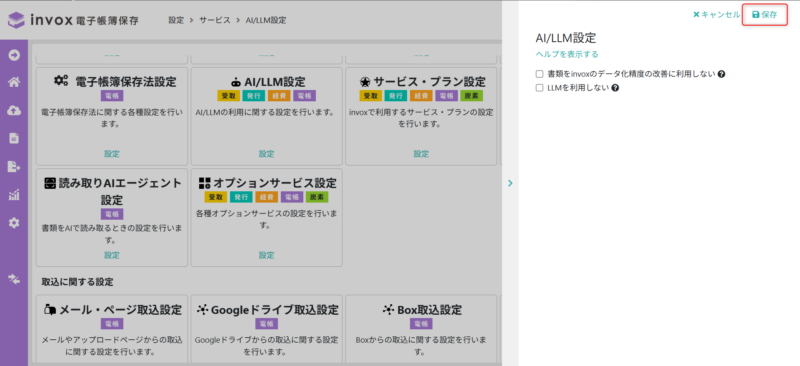
Task: Open the document list sidebar icon
Action: point(14,138)
